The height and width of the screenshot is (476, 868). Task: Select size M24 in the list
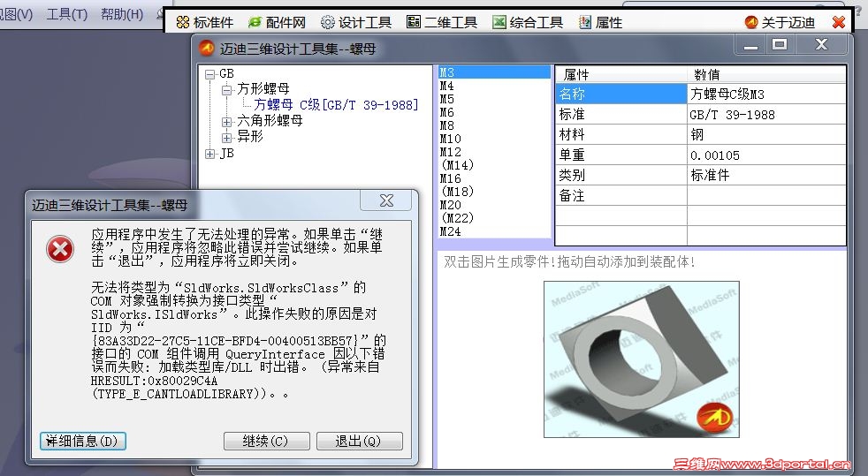pyautogui.click(x=494, y=231)
